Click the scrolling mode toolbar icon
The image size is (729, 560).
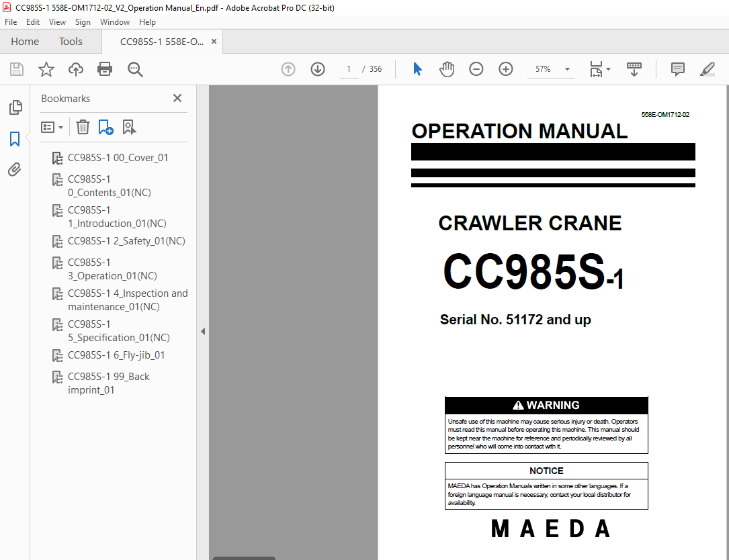[634, 69]
